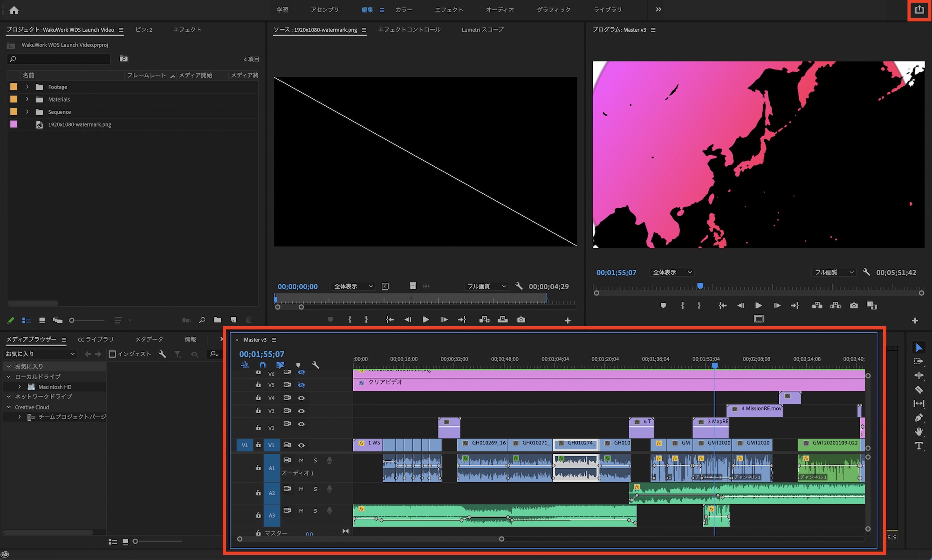Select the Pen tool in tools panel
The width and height of the screenshot is (932, 560).
(x=918, y=418)
